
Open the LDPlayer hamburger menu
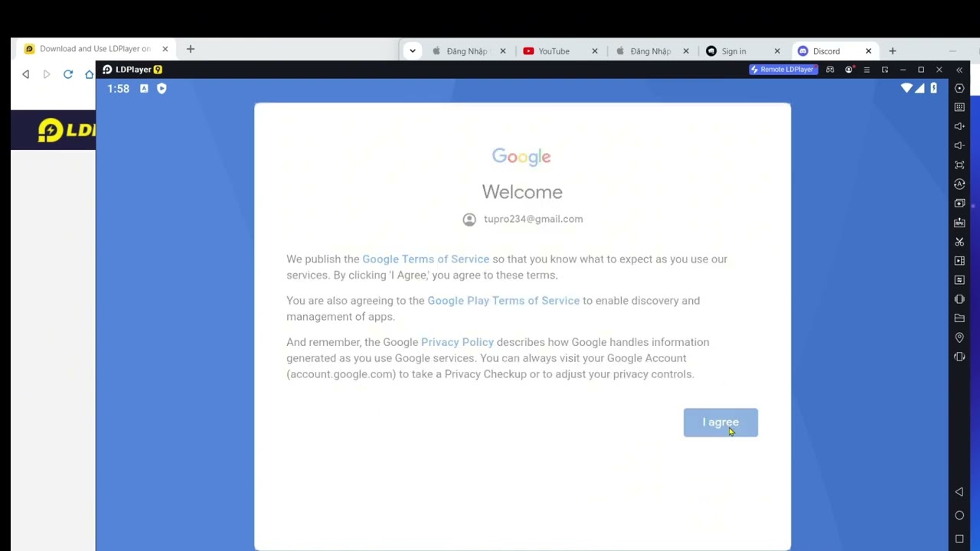(x=867, y=70)
